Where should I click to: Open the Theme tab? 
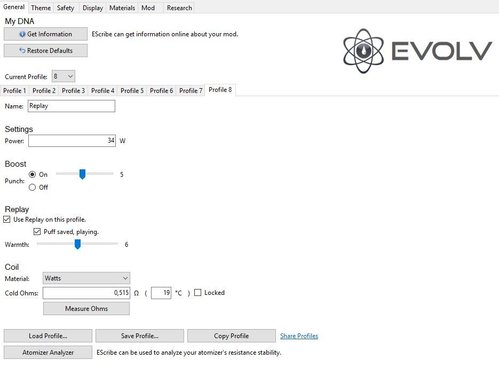pos(41,8)
